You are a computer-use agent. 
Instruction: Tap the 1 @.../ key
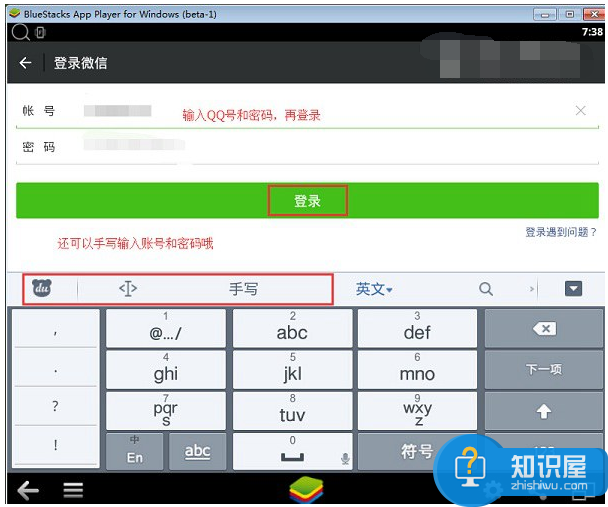[x=166, y=328]
